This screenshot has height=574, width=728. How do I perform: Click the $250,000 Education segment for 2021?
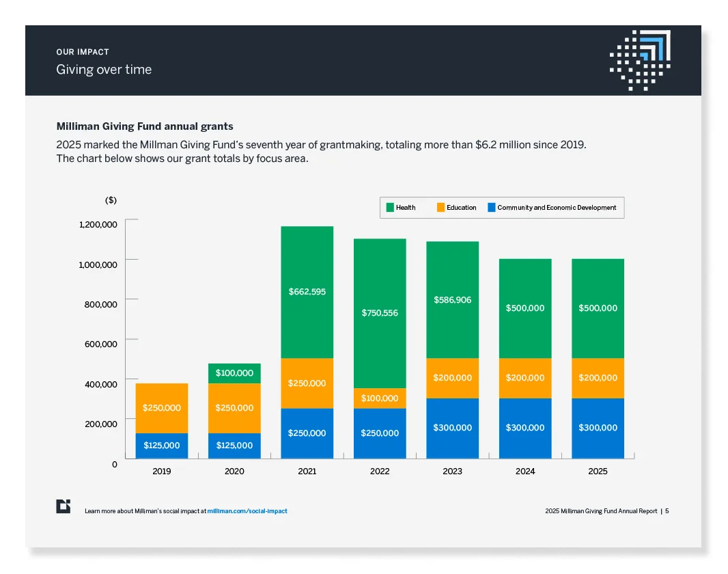pos(307,383)
